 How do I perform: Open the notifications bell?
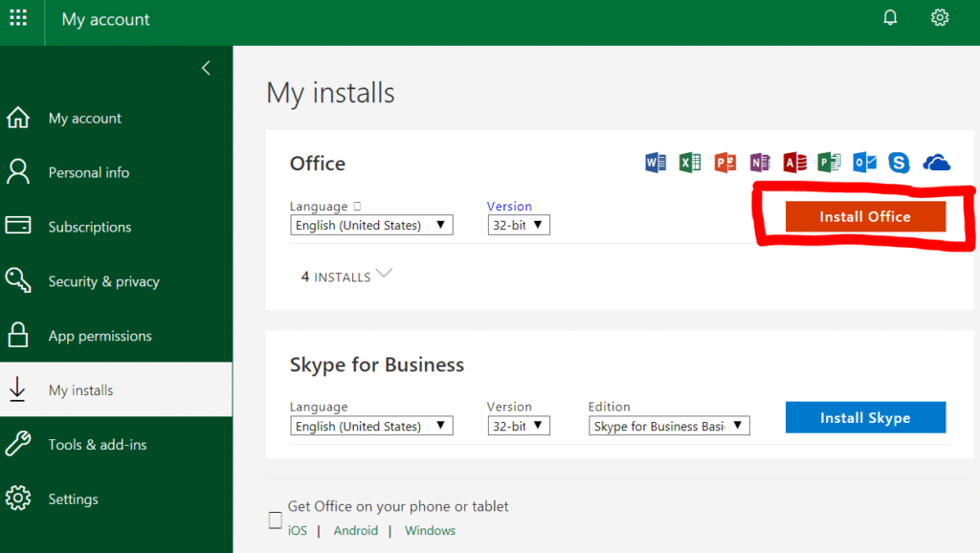[x=890, y=17]
